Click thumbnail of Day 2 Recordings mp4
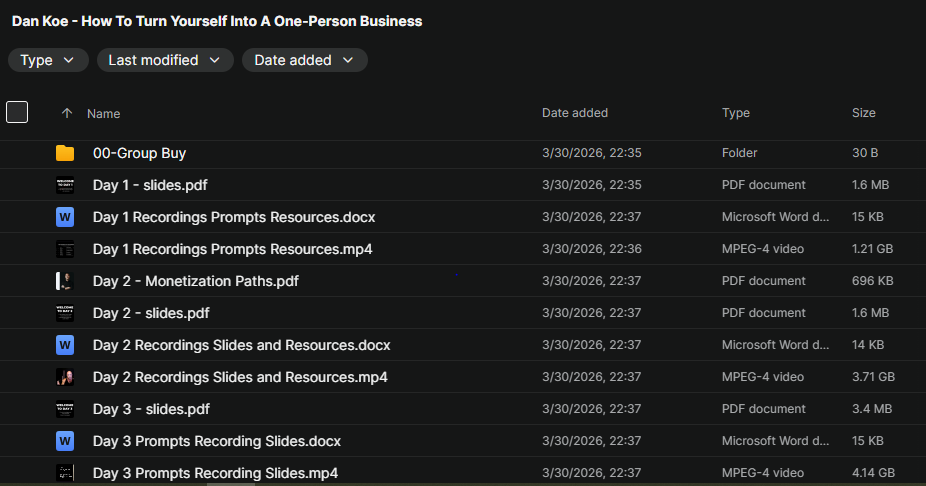926x486 pixels. pyautogui.click(x=65, y=377)
